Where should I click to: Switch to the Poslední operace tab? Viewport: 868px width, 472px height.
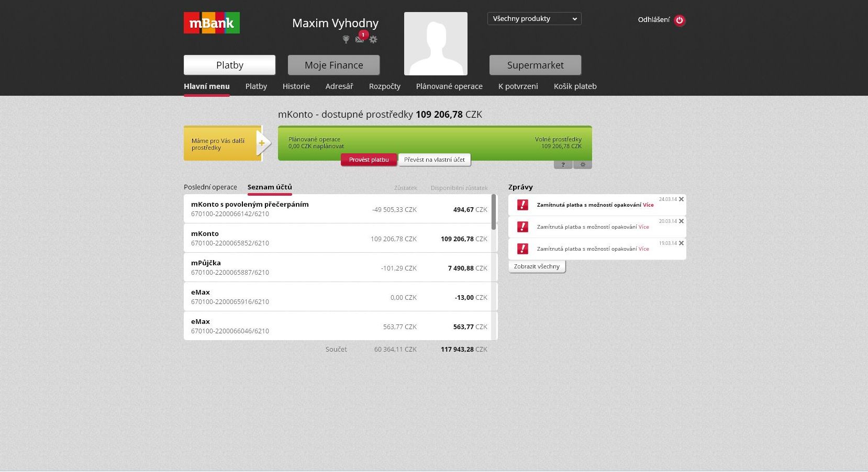pyautogui.click(x=210, y=187)
